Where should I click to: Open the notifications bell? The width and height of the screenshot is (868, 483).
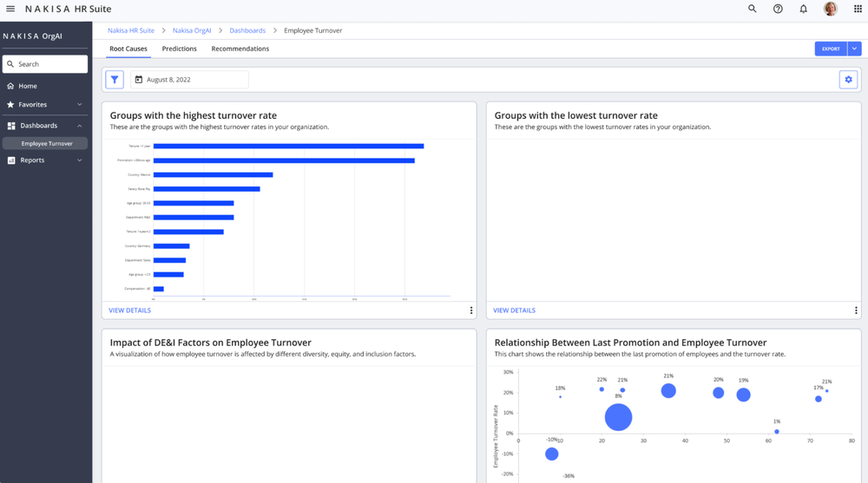pyautogui.click(x=803, y=9)
